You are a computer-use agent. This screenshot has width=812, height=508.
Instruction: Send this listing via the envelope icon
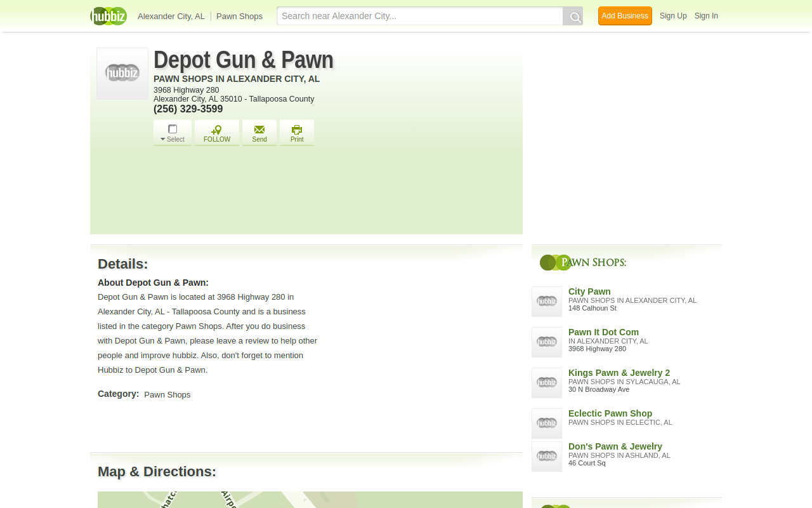click(259, 133)
